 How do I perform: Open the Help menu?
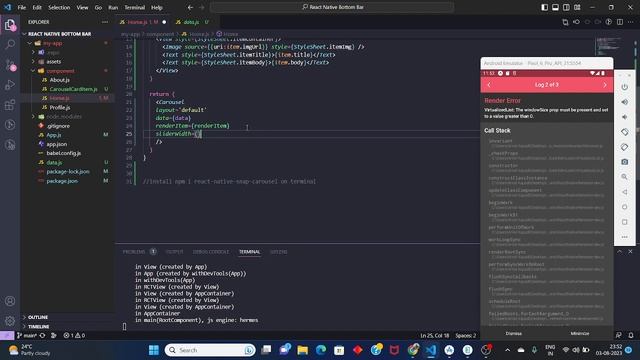tap(157, 7)
